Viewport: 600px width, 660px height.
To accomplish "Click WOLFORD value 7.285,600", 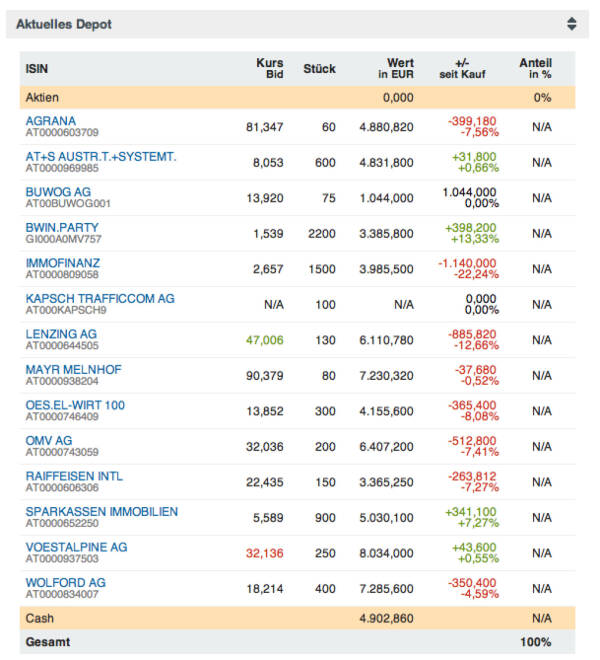I will pyautogui.click(x=386, y=589).
